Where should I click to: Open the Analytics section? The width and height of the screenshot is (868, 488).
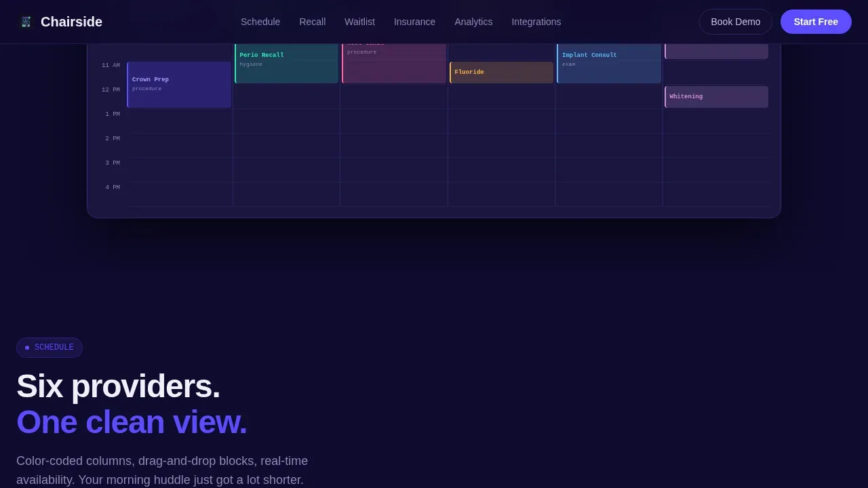coord(473,22)
